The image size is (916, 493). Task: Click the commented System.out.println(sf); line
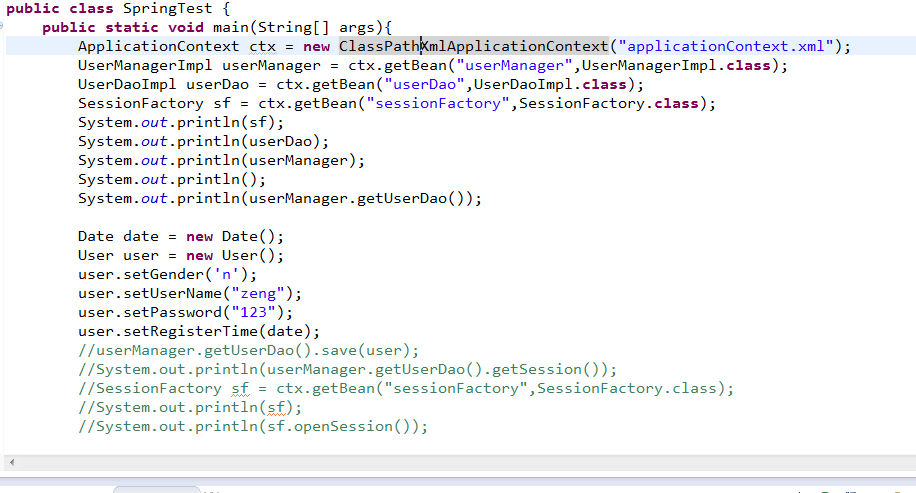[190, 407]
